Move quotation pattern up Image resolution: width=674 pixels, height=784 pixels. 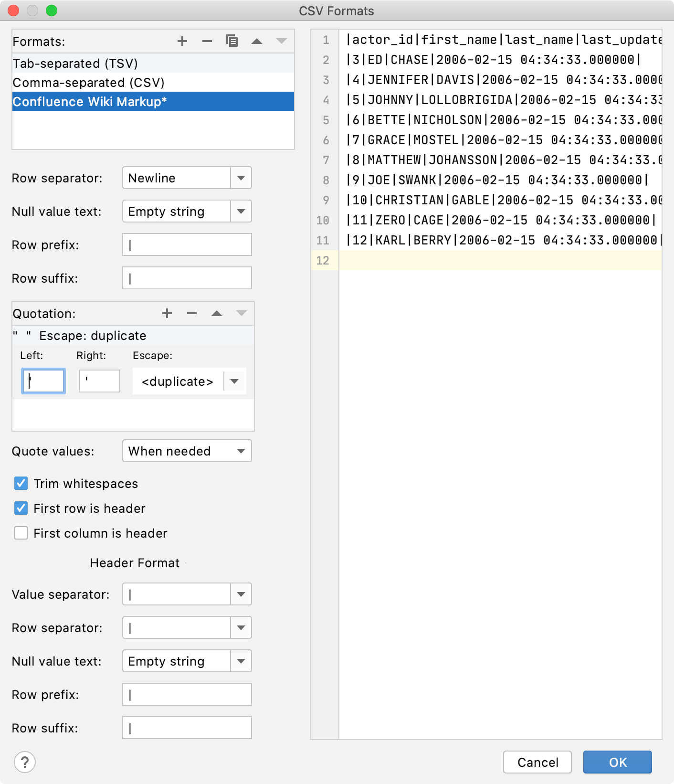pos(217,313)
